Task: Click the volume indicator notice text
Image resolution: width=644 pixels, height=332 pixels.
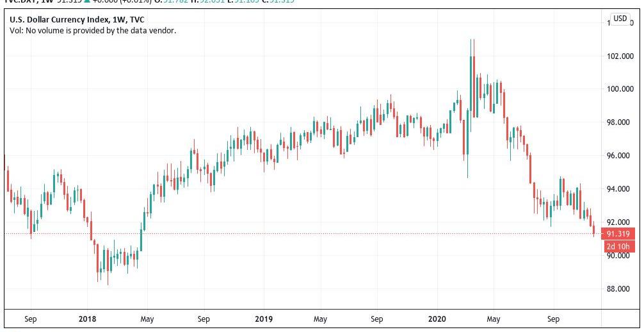Action: click(93, 30)
